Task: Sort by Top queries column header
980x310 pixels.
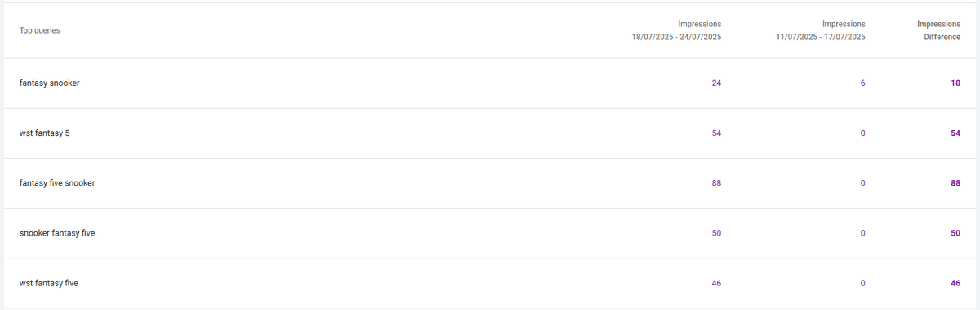Action: [x=39, y=30]
